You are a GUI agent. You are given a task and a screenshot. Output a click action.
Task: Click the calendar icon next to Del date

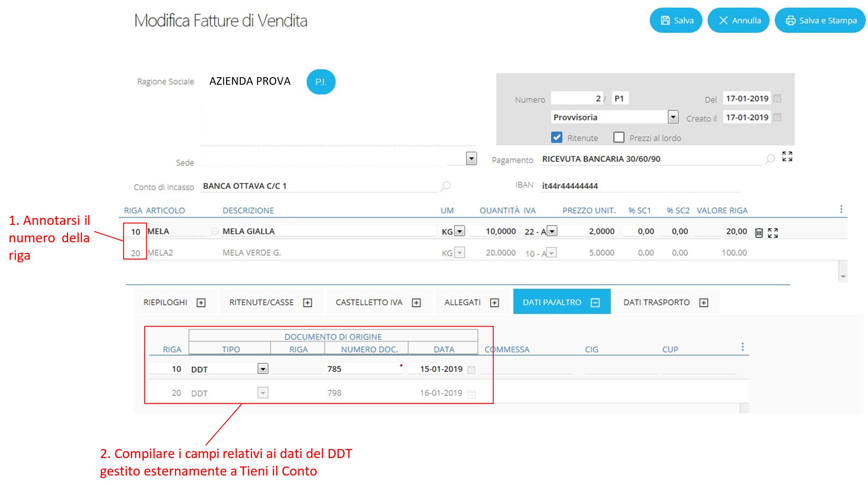click(777, 98)
